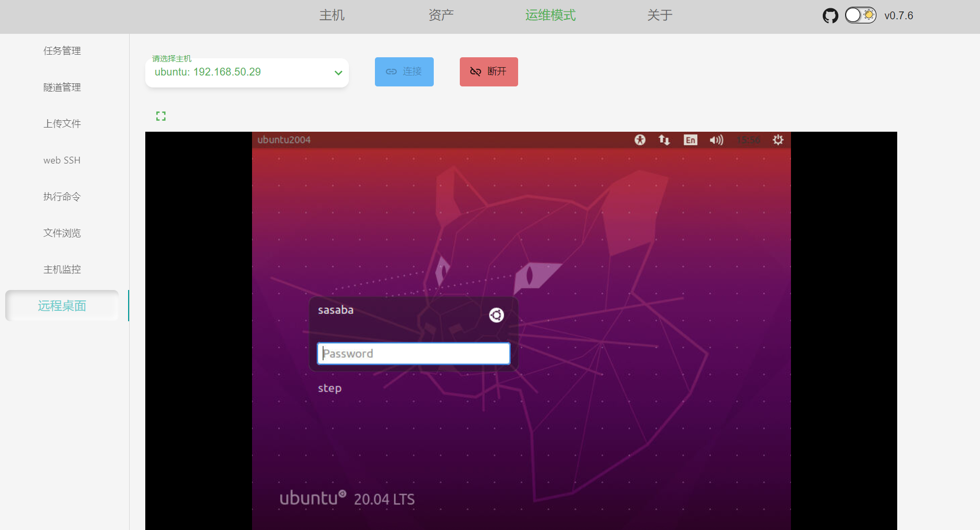Select the 运维模式 top menu
The height and width of the screenshot is (530, 980).
[550, 15]
